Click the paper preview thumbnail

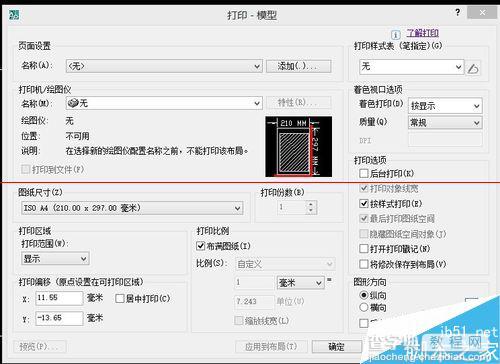pos(299,147)
